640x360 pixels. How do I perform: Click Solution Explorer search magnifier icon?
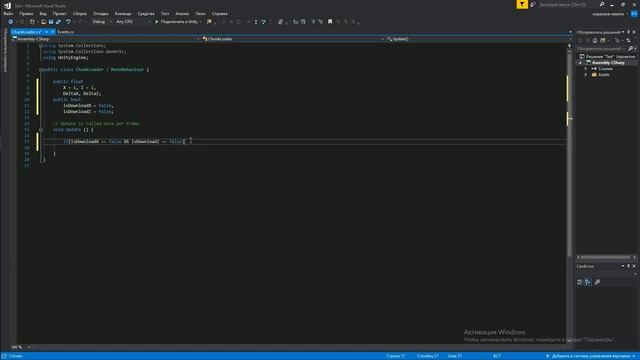(x=631, y=48)
